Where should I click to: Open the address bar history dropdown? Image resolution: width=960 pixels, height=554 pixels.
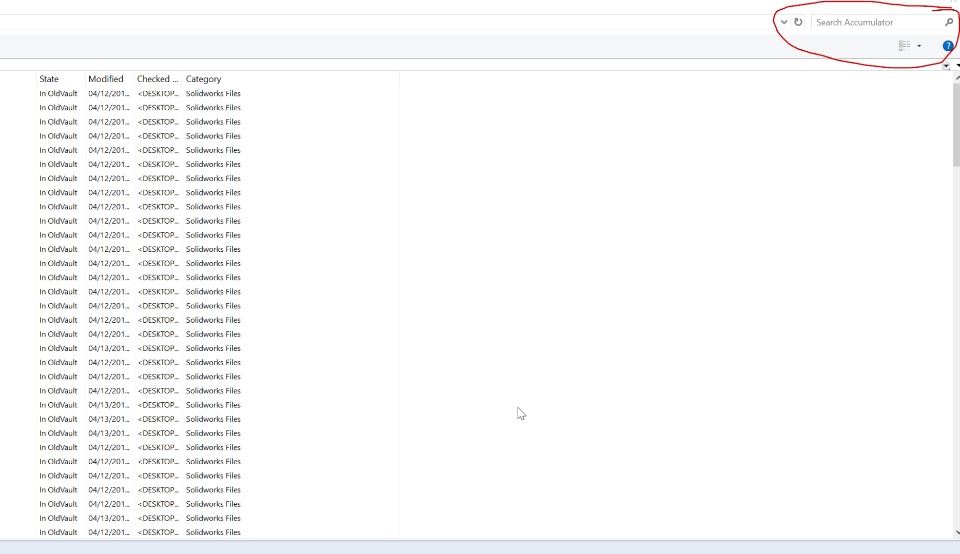pyautogui.click(x=784, y=22)
